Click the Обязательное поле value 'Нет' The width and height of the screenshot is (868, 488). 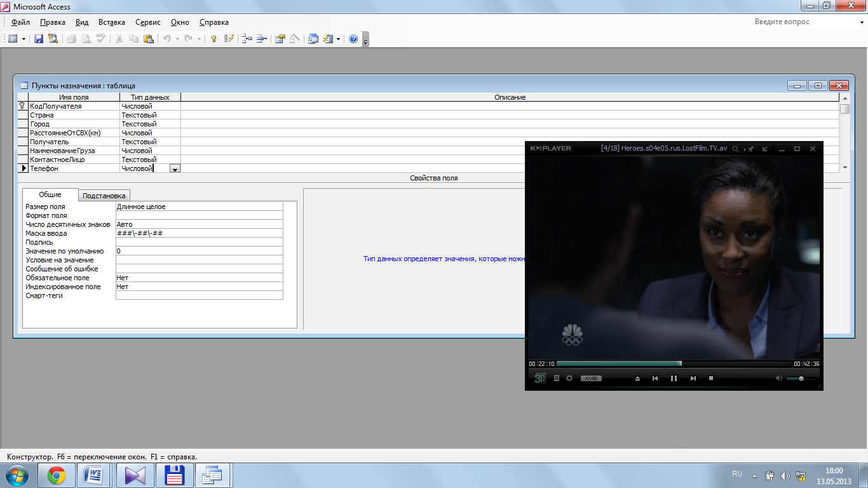pyautogui.click(x=199, y=278)
